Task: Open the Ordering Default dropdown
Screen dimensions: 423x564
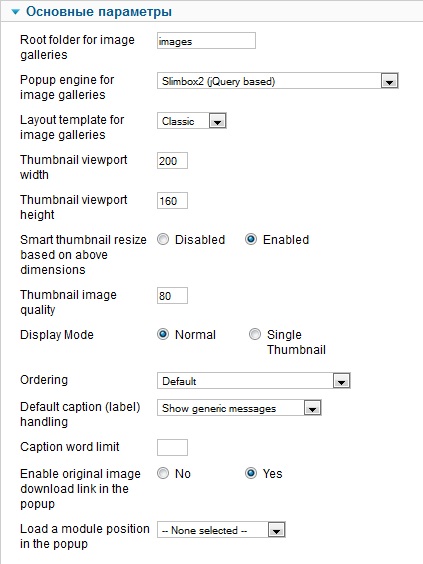Action: [254, 381]
